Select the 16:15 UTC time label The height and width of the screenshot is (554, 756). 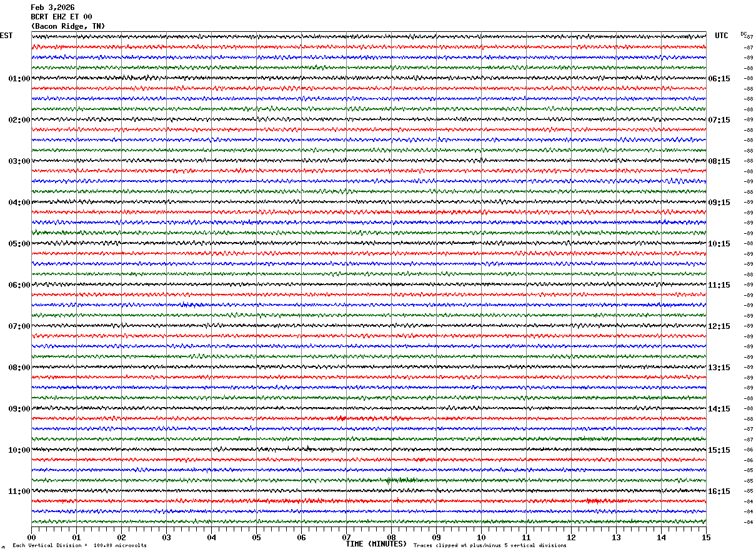click(719, 491)
